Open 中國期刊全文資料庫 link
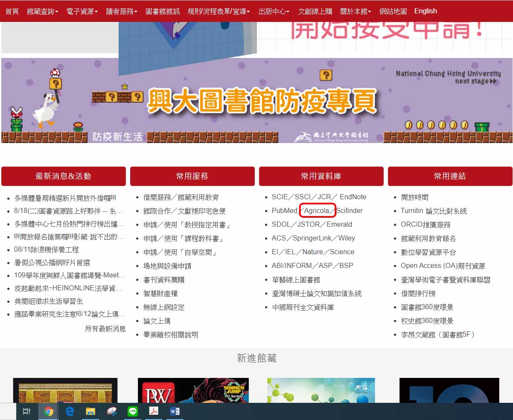 (x=303, y=307)
